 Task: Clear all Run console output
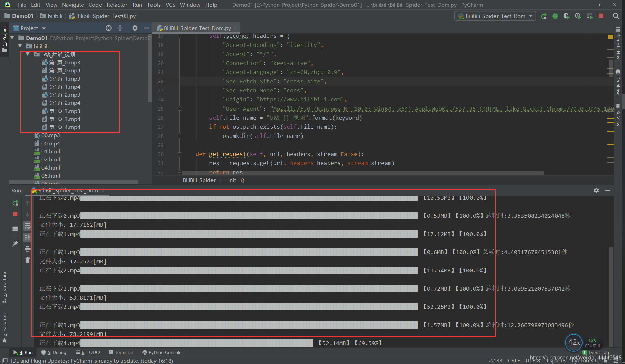pyautogui.click(x=28, y=260)
